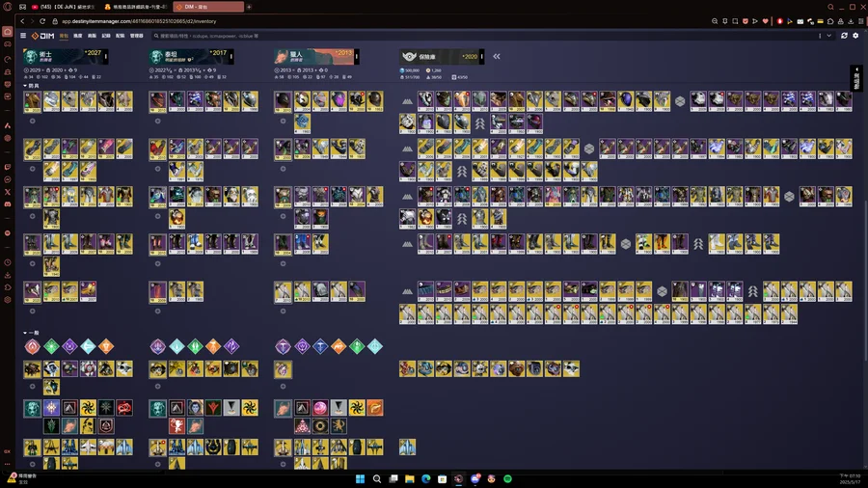This screenshot has width=868, height=488.
Task: Open the home icon in Opera sidebar
Action: pyautogui.click(x=8, y=32)
